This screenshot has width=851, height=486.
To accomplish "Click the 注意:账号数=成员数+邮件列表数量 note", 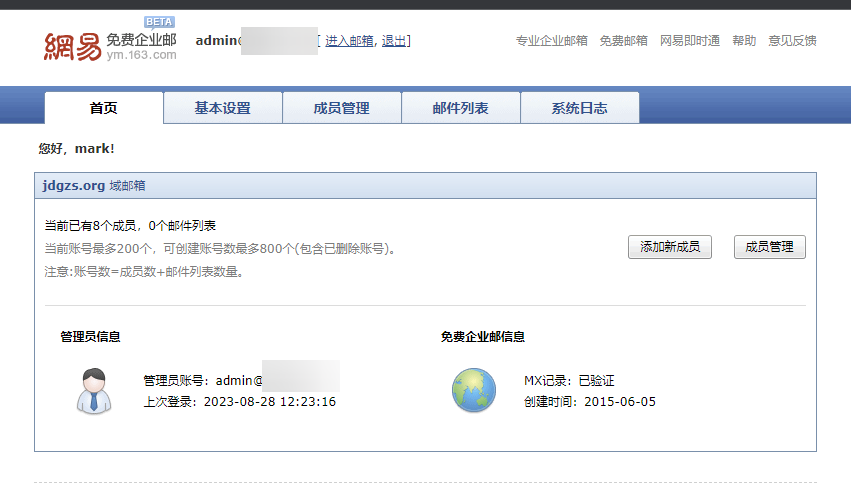I will (x=144, y=272).
